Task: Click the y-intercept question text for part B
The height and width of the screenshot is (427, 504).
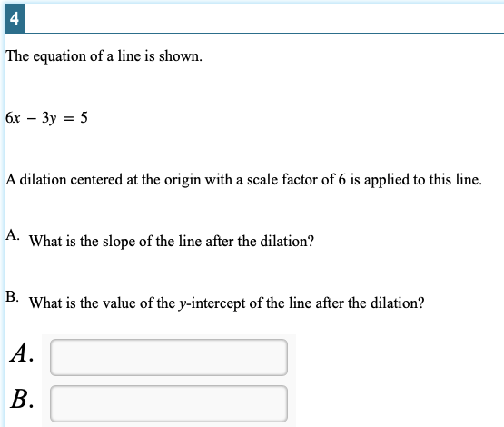Action: coord(227,303)
